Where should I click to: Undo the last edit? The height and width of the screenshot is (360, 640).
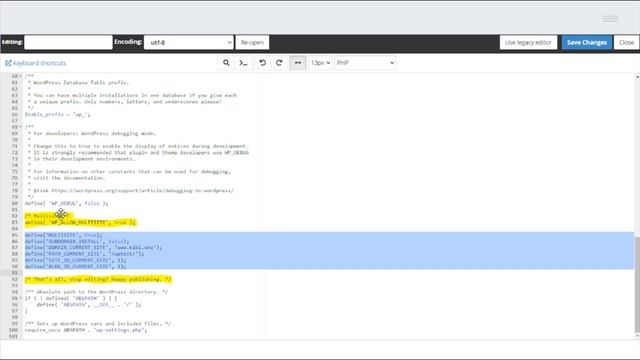click(262, 63)
